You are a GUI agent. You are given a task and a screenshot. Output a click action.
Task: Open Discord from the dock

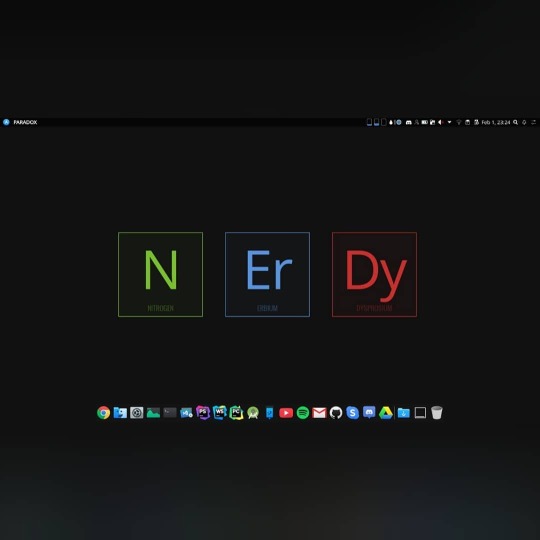369,412
